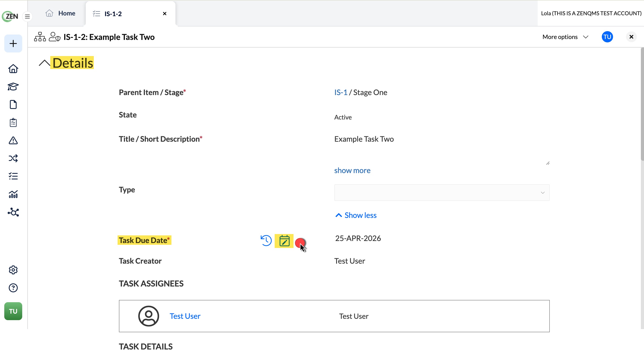Open the Home sidebar icon
Image resolution: width=644 pixels, height=356 pixels.
click(x=13, y=68)
